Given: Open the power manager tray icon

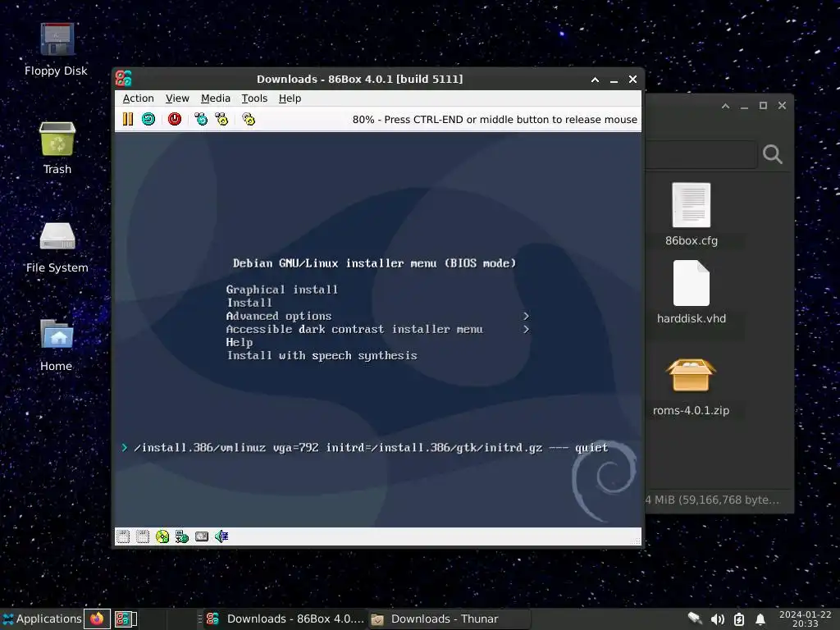Looking at the screenshot, I should [x=739, y=619].
